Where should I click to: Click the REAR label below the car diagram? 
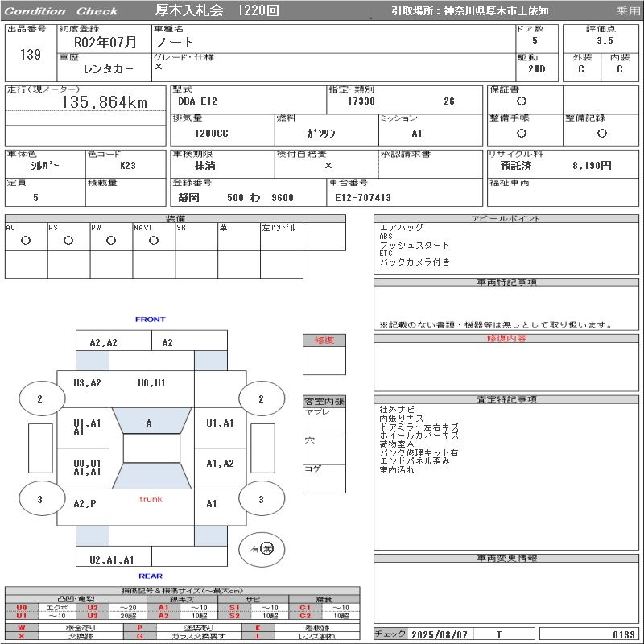tap(151, 576)
